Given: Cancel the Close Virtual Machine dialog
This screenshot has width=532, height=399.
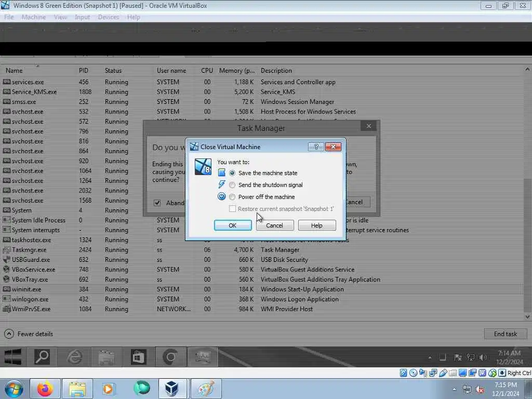Looking at the screenshot, I should (x=274, y=225).
